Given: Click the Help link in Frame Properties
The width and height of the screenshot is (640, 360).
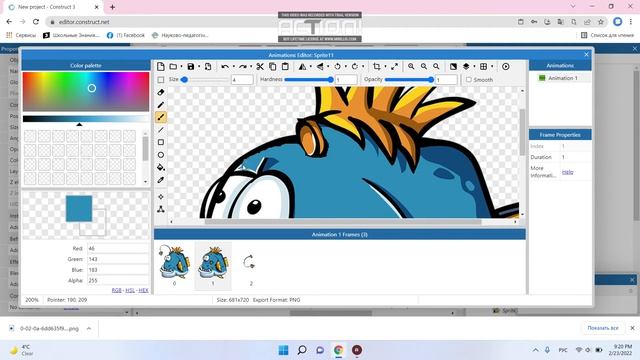Looking at the screenshot, I should [567, 172].
